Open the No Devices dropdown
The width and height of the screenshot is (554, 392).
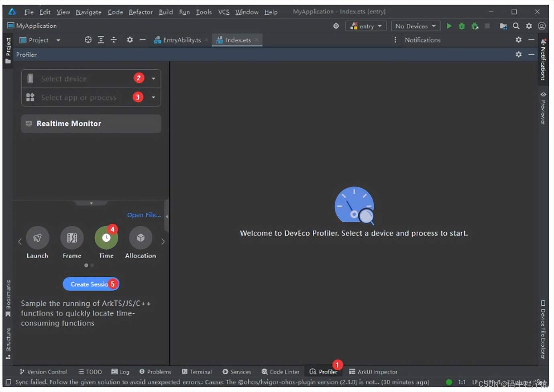(415, 26)
